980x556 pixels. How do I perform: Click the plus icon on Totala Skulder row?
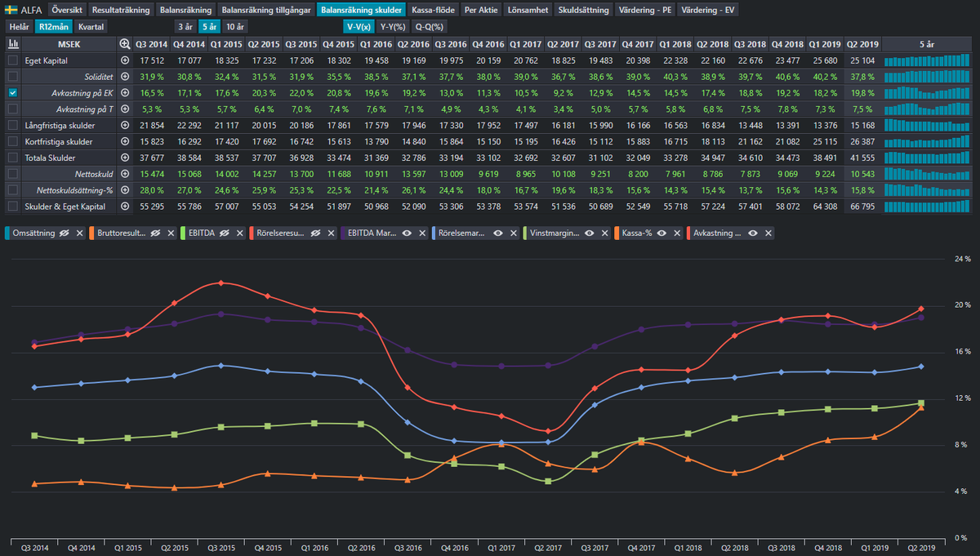pyautogui.click(x=125, y=157)
